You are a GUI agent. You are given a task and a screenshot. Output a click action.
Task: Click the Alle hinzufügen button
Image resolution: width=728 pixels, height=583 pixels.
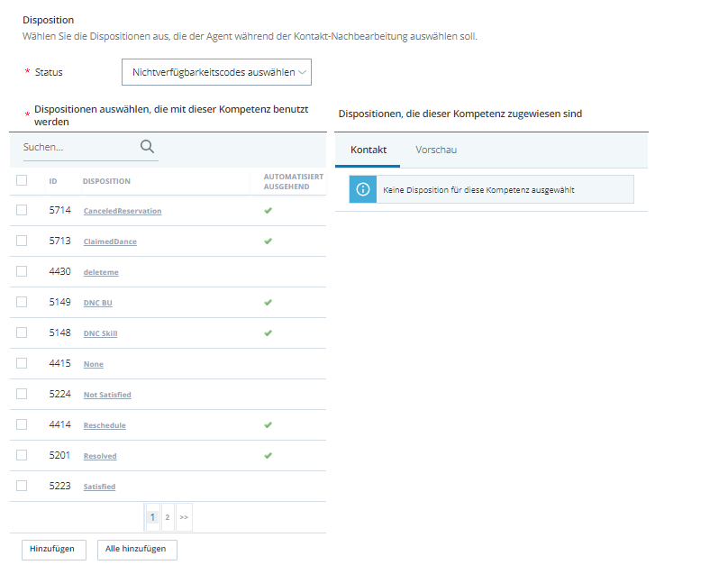click(137, 550)
